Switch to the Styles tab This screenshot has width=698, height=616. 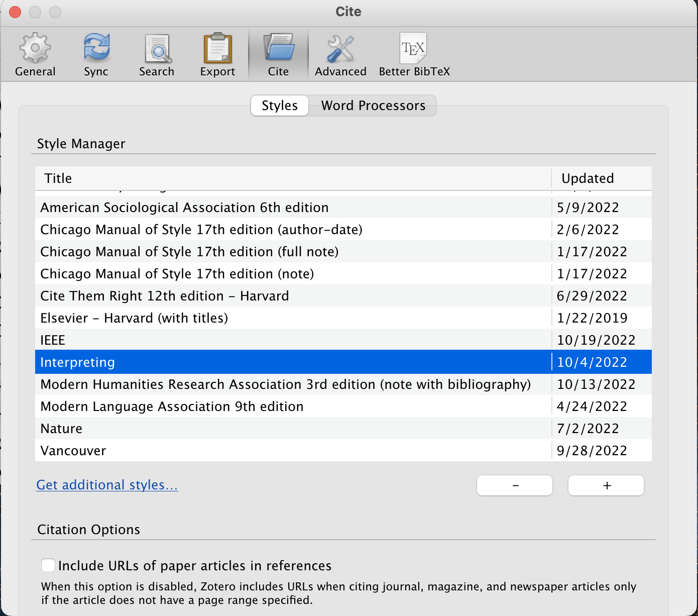click(280, 106)
